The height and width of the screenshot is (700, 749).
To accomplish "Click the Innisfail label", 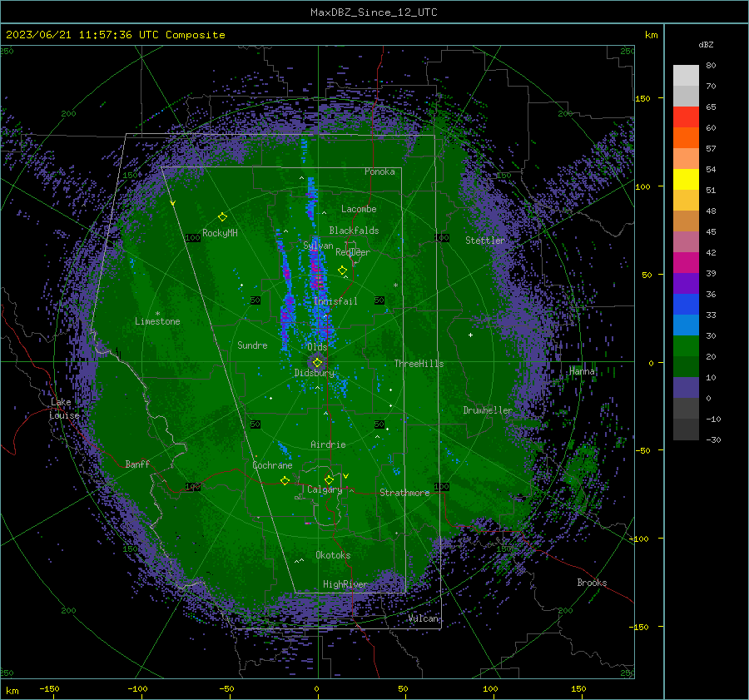I will coord(335,301).
